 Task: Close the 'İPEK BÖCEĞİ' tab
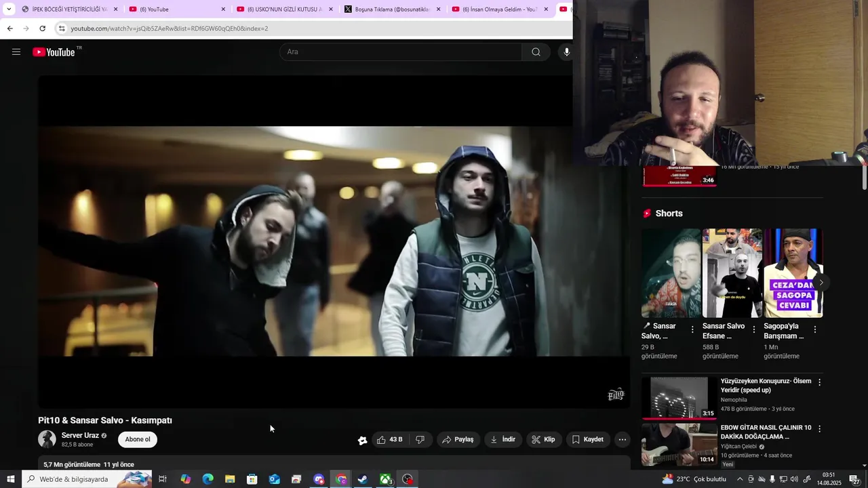116,9
